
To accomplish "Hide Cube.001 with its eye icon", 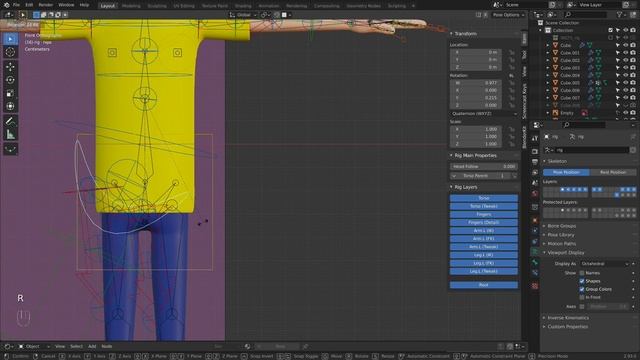I will (625, 53).
